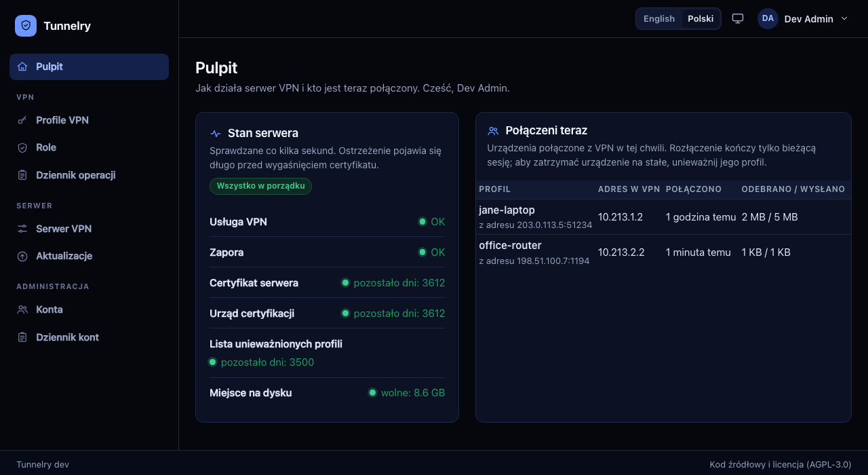Click the key icon for Profile VPN
The width and height of the screenshot is (868, 475).
(x=22, y=120)
